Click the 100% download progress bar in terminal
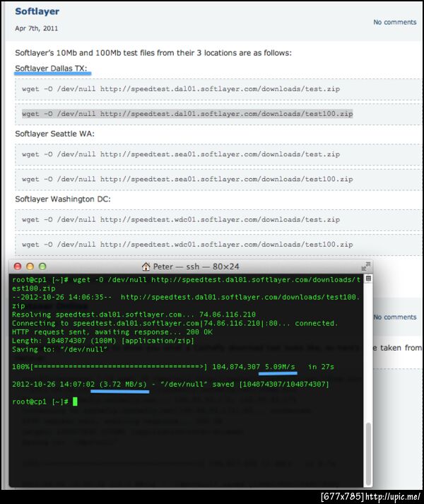 tap(110, 367)
